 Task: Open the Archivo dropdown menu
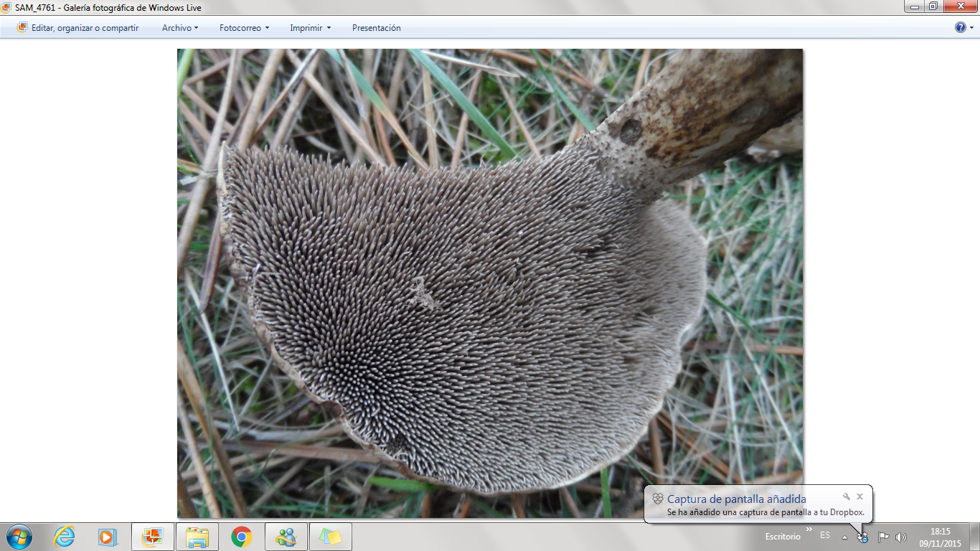(x=179, y=28)
